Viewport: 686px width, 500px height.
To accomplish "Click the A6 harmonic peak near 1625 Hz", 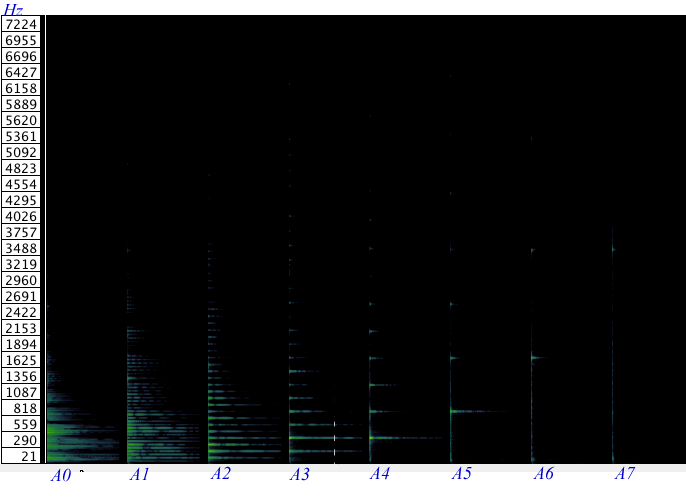I will 537,358.
